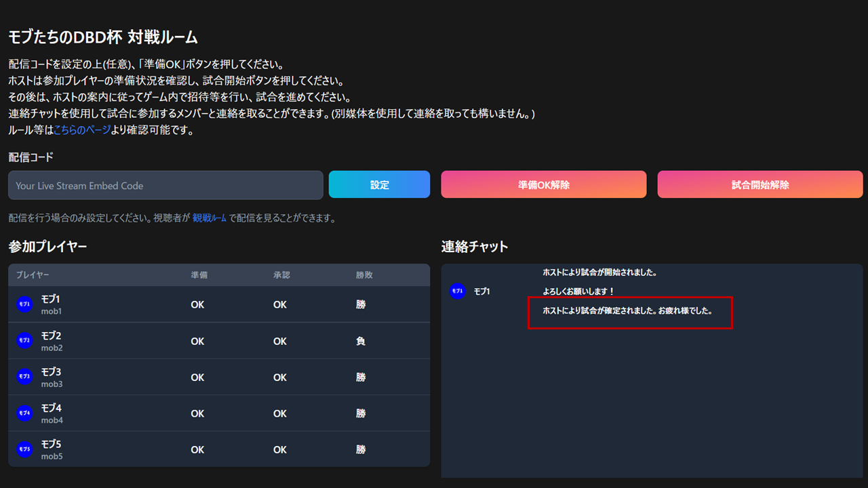The height and width of the screenshot is (488, 868).
Task: Click 準備 OK cell in モブ1 row
Action: pyautogui.click(x=197, y=305)
